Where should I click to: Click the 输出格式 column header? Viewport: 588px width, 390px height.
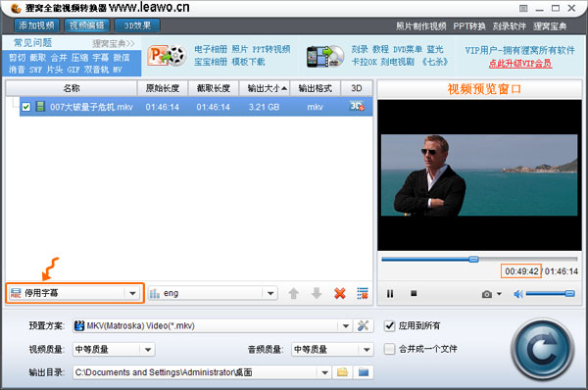point(315,88)
